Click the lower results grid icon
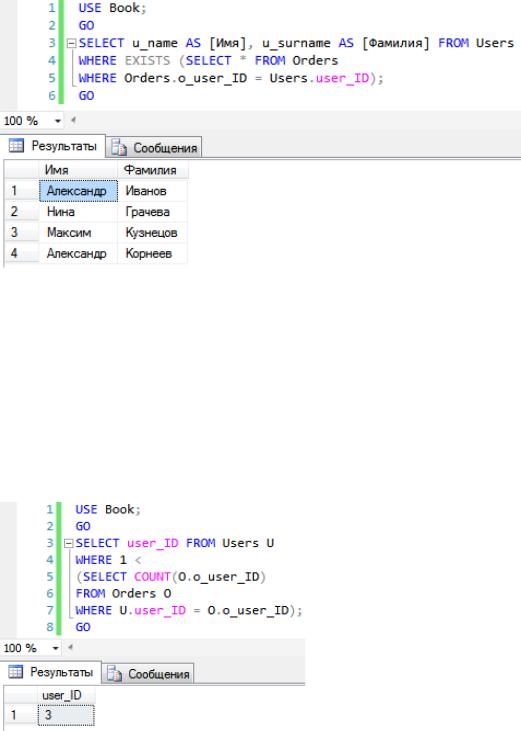 coord(15,672)
